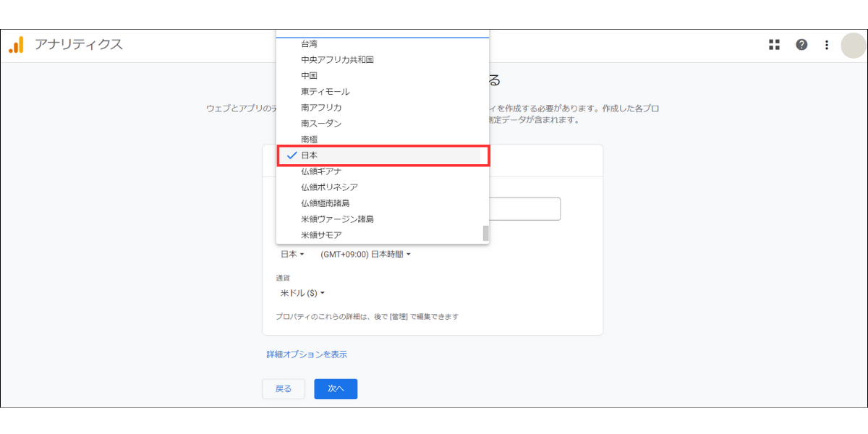Select 南スーダン from the list
This screenshot has width=868, height=434.
pyautogui.click(x=383, y=124)
